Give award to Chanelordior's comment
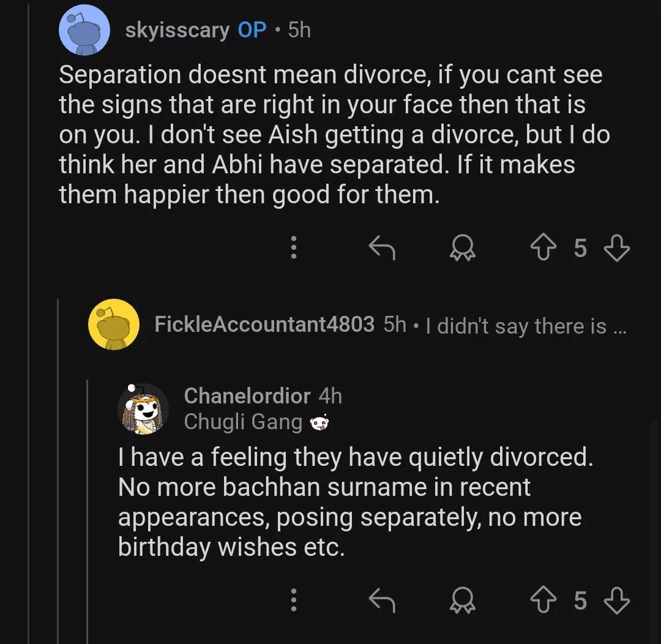Image resolution: width=661 pixels, height=644 pixels. click(462, 601)
